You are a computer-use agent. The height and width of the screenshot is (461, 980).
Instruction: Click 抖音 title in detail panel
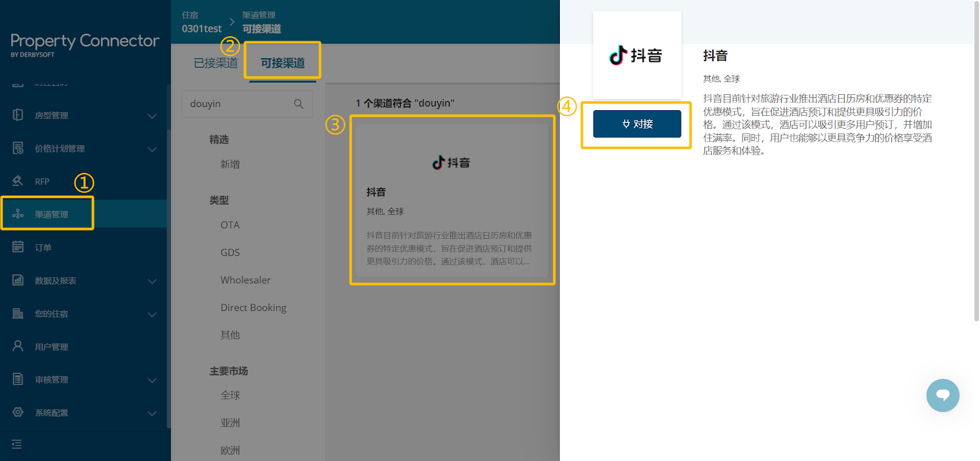pos(715,56)
